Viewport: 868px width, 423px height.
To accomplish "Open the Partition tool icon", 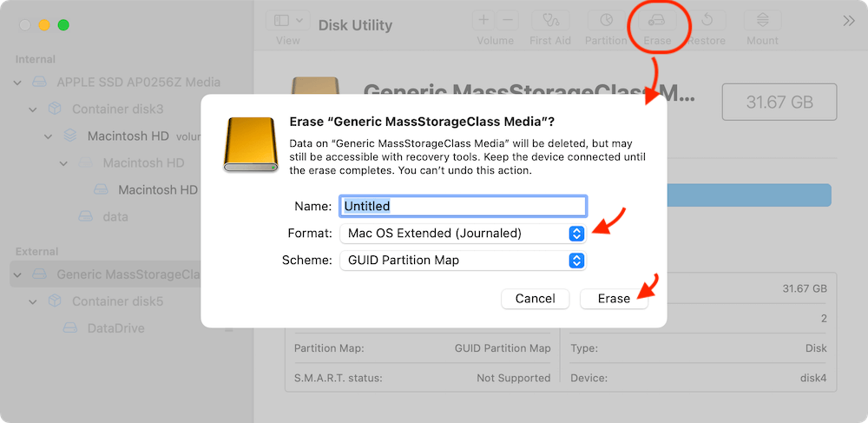I will pyautogui.click(x=606, y=21).
